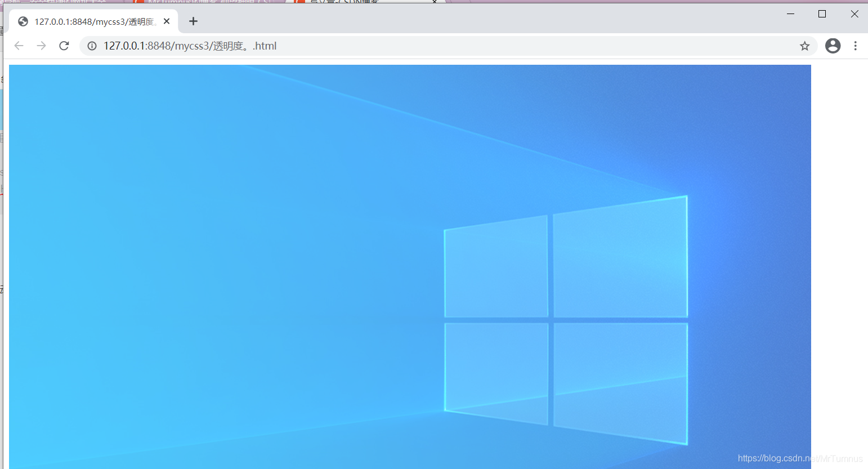Open a new tab with plus button
Viewport: 868px width, 469px height.
pyautogui.click(x=193, y=21)
